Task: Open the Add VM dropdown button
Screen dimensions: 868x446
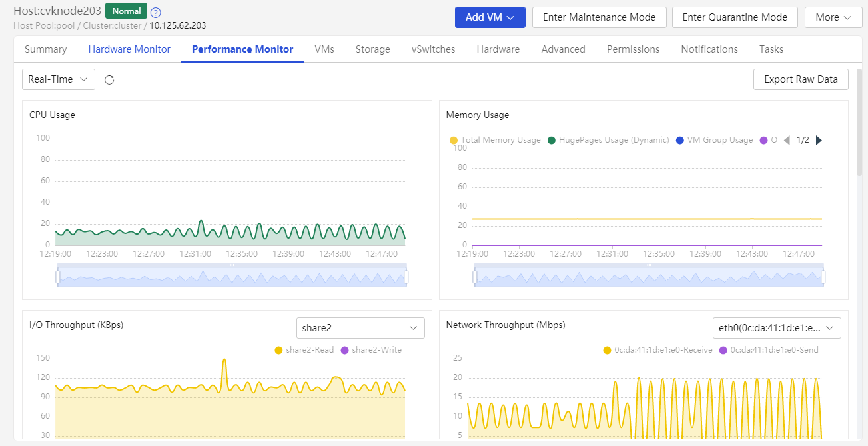Action: tap(490, 17)
